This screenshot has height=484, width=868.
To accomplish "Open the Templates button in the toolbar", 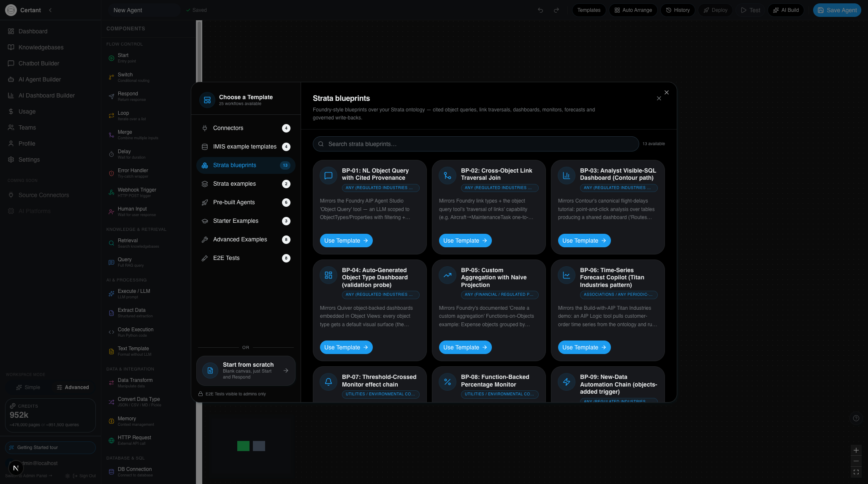I will 589,10.
